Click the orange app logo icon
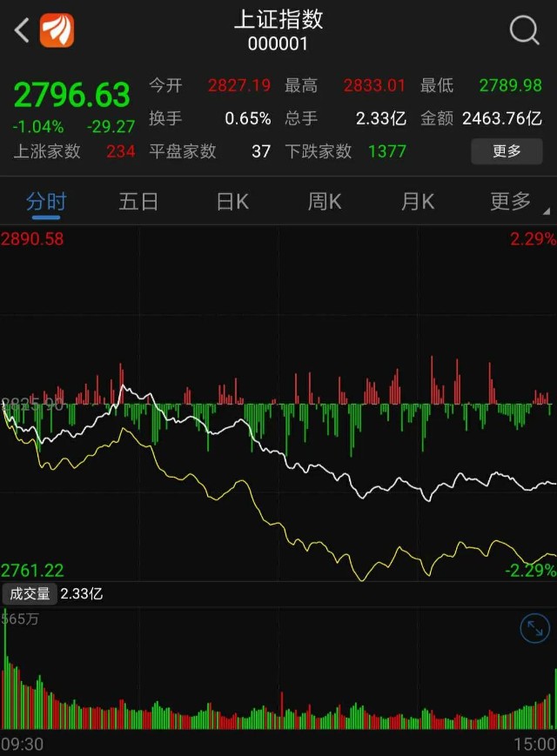557x756 pixels. coord(57,31)
